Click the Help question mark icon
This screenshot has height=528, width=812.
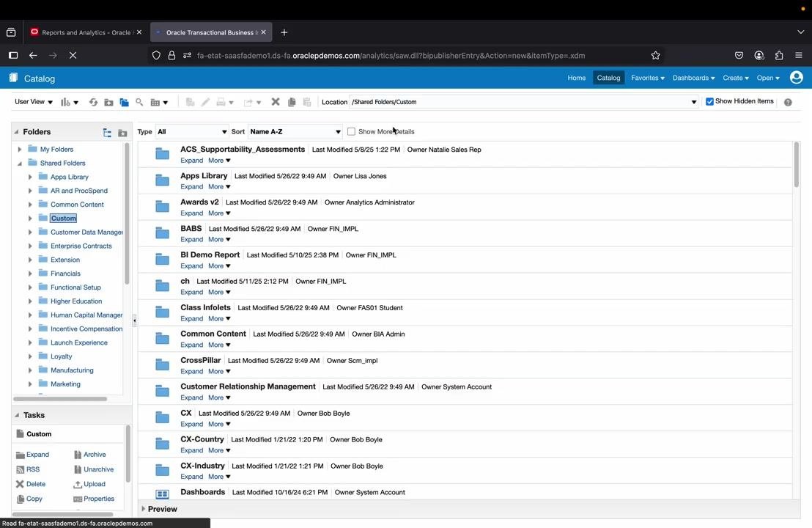(788, 102)
